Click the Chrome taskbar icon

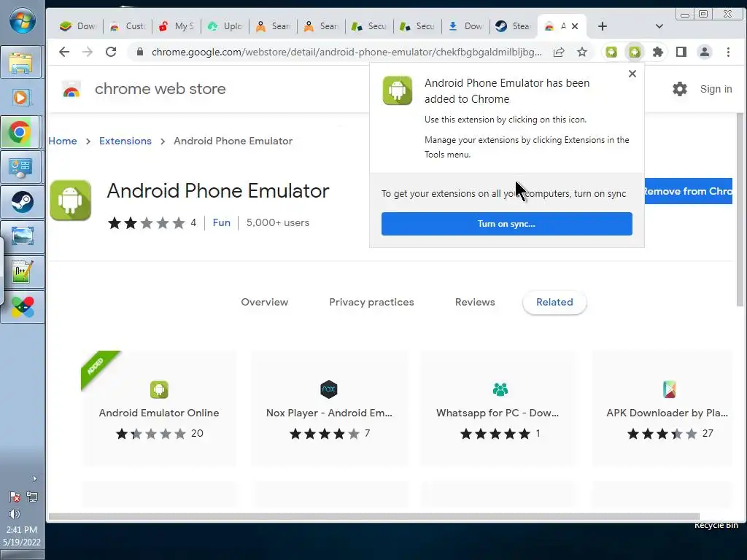(21, 133)
